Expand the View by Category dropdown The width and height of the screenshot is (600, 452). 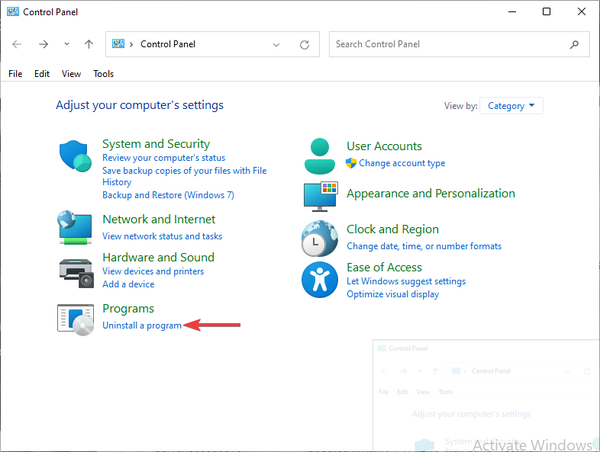pyautogui.click(x=511, y=105)
